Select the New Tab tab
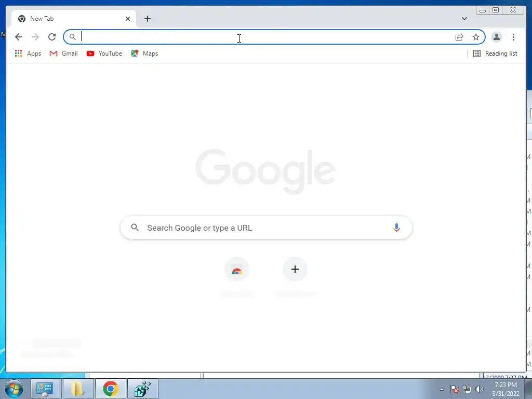Screen dimensions: 532x399 tap(74, 19)
